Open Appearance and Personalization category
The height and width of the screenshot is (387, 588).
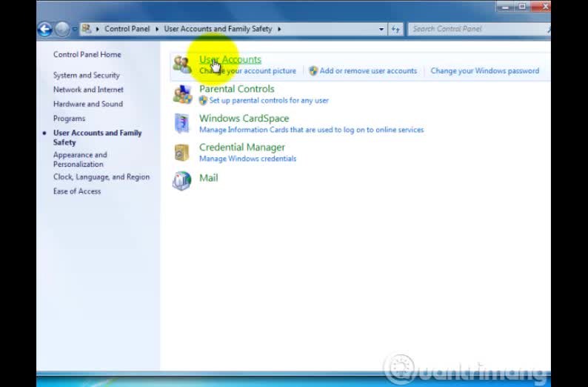pyautogui.click(x=80, y=159)
